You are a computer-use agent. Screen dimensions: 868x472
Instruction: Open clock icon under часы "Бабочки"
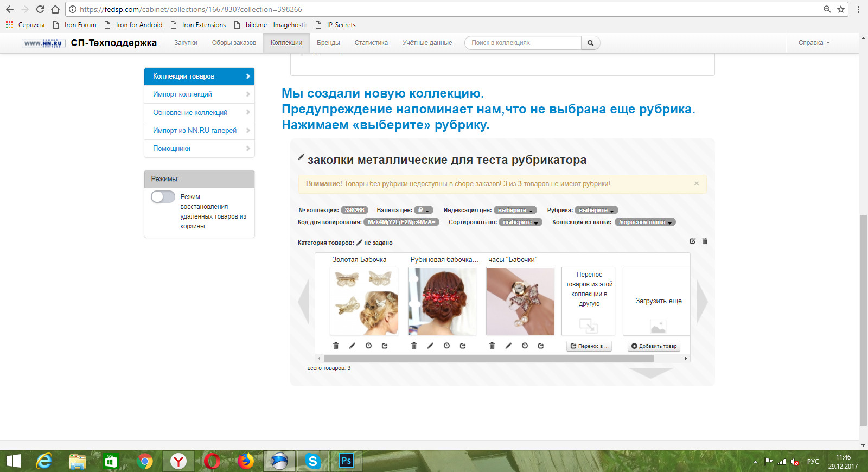(x=525, y=346)
